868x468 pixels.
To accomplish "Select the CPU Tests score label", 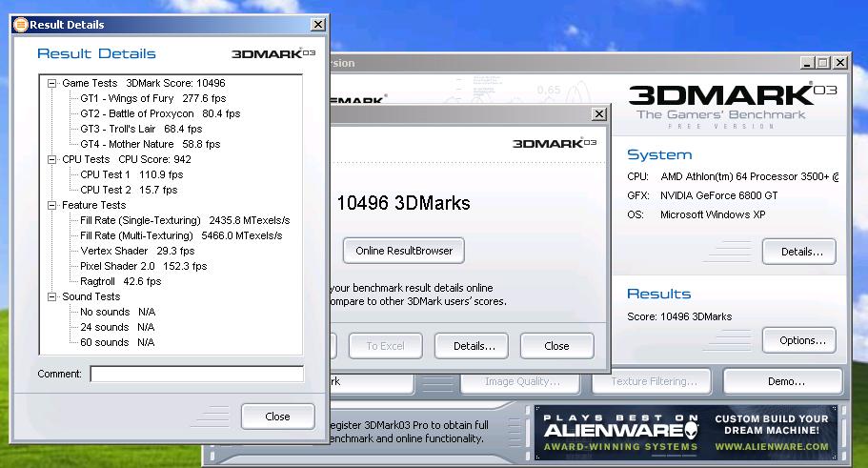I will (127, 159).
